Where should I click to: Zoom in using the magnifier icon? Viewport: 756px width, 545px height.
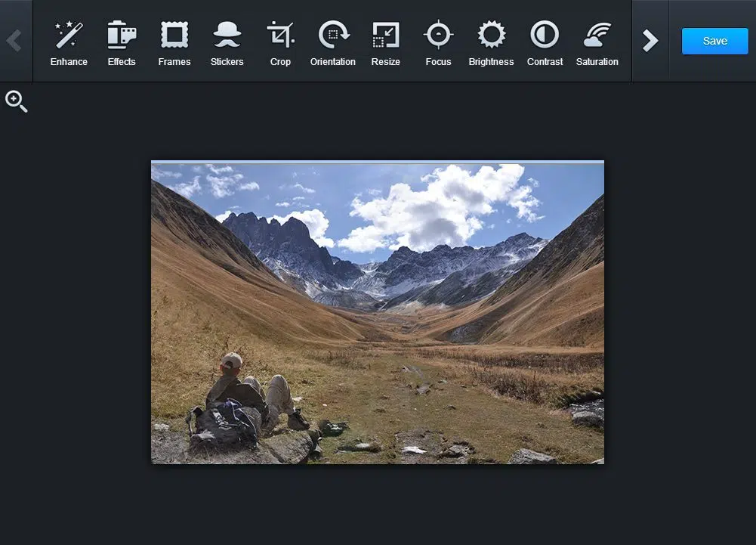click(x=17, y=101)
